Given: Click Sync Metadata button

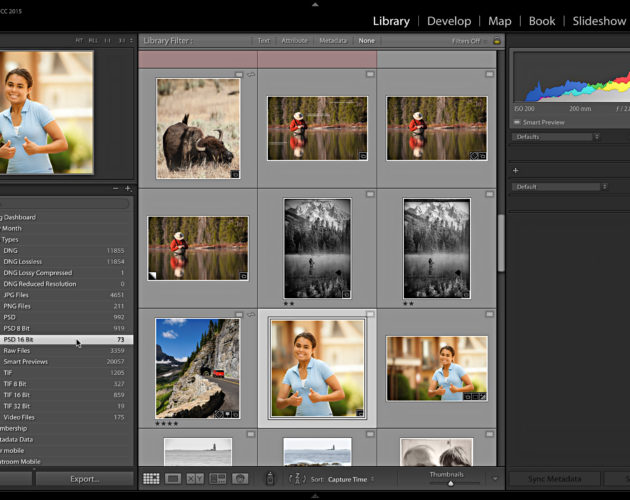Looking at the screenshot, I should (554, 479).
